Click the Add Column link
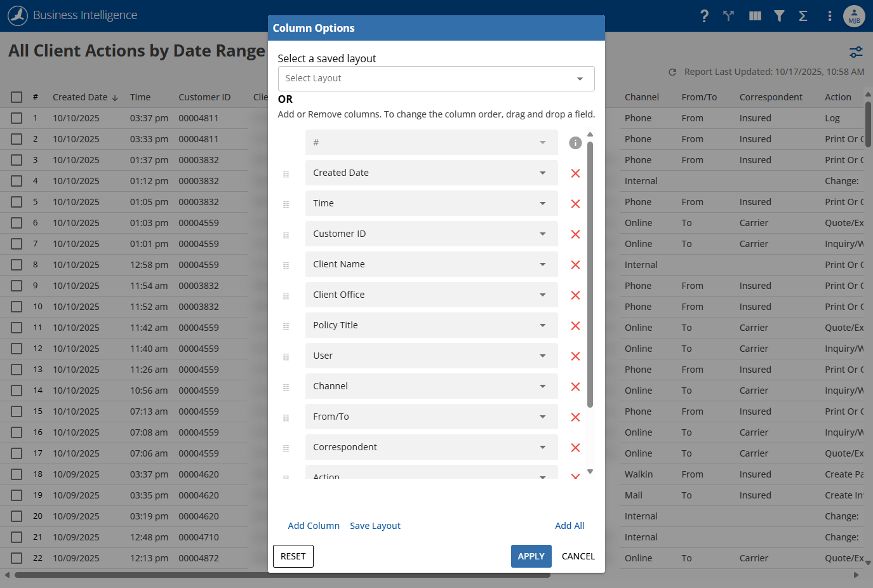The image size is (873, 588). [314, 526]
